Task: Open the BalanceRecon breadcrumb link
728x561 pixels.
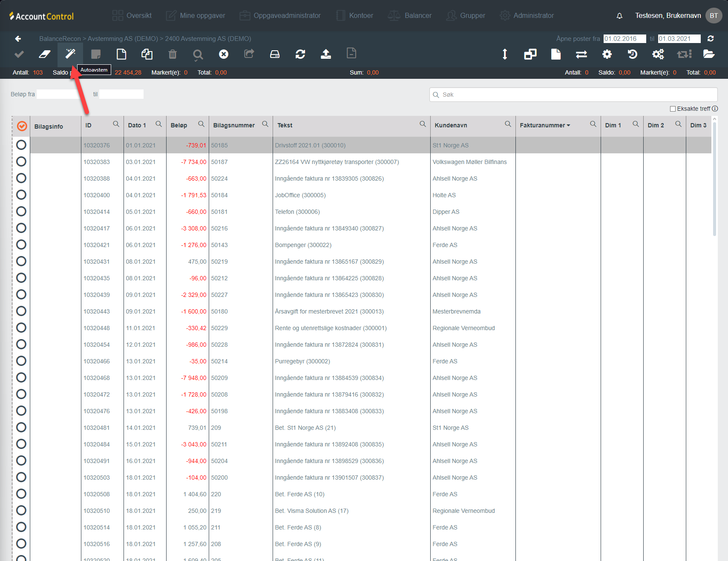Action: 60,39
